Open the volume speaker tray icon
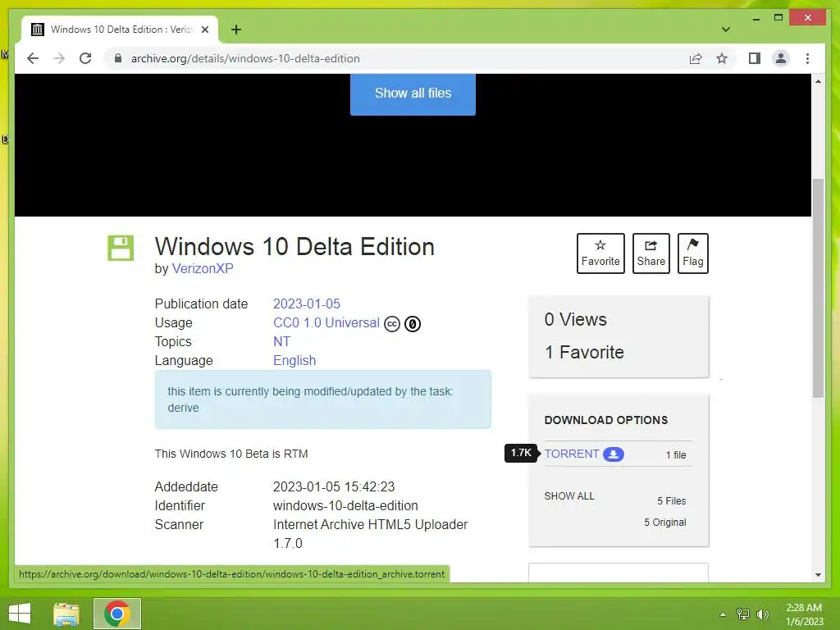 tap(762, 614)
